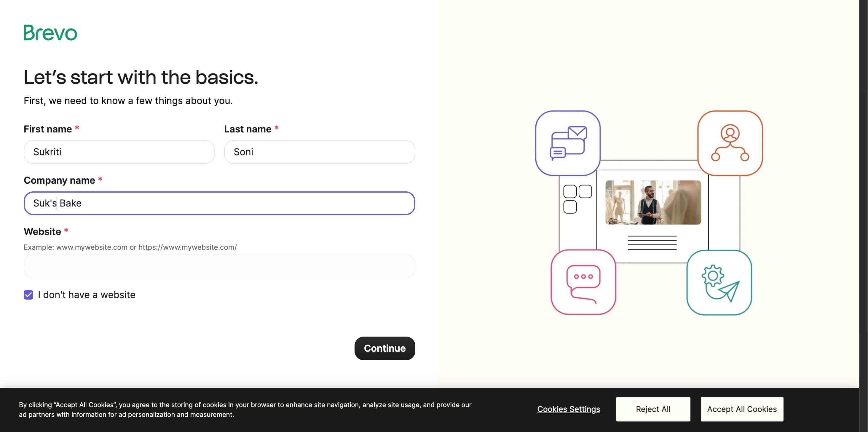Click the "Let's start with the basics." heading
Image resolution: width=868 pixels, height=432 pixels.
141,77
